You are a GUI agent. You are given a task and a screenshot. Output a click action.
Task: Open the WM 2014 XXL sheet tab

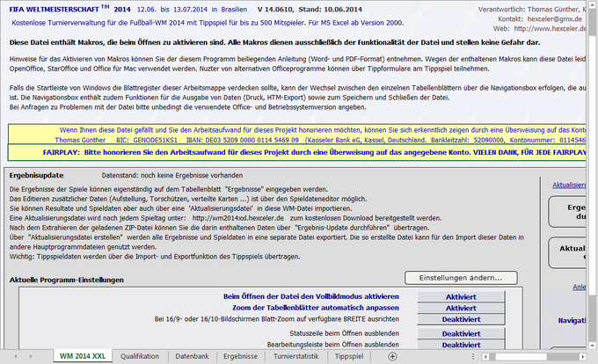83,356
